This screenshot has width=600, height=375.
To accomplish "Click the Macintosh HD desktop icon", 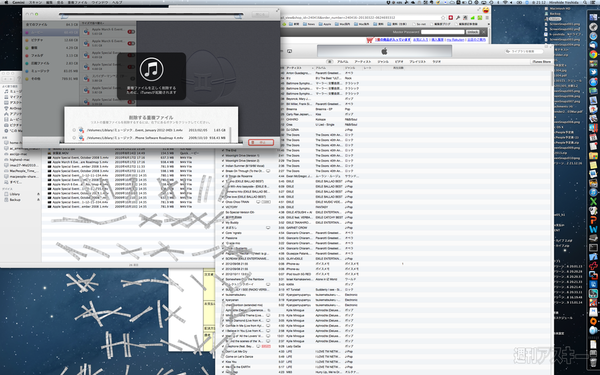I will coord(557,8).
